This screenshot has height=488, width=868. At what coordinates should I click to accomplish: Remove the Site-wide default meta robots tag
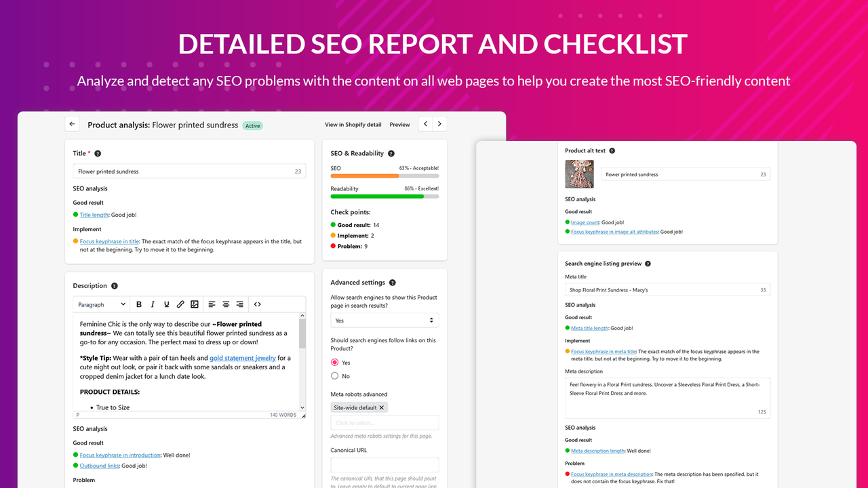coord(380,407)
